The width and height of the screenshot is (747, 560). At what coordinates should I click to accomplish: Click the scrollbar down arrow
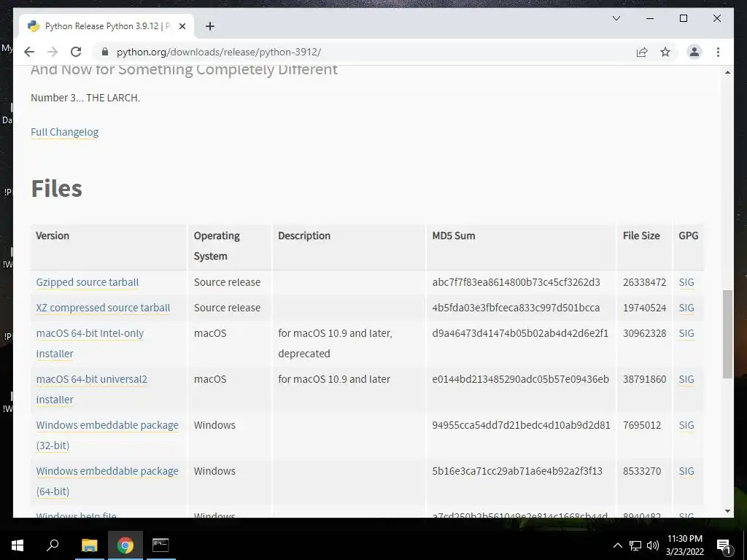coord(727,511)
